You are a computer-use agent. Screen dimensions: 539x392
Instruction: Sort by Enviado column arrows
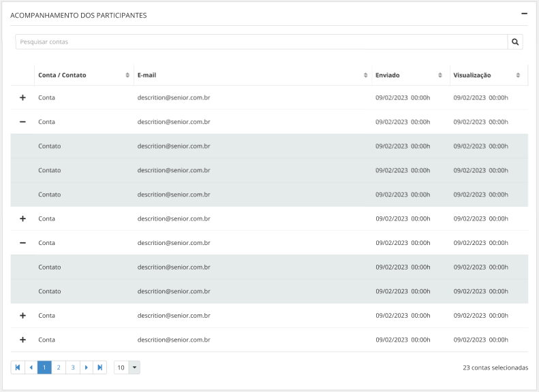(440, 76)
